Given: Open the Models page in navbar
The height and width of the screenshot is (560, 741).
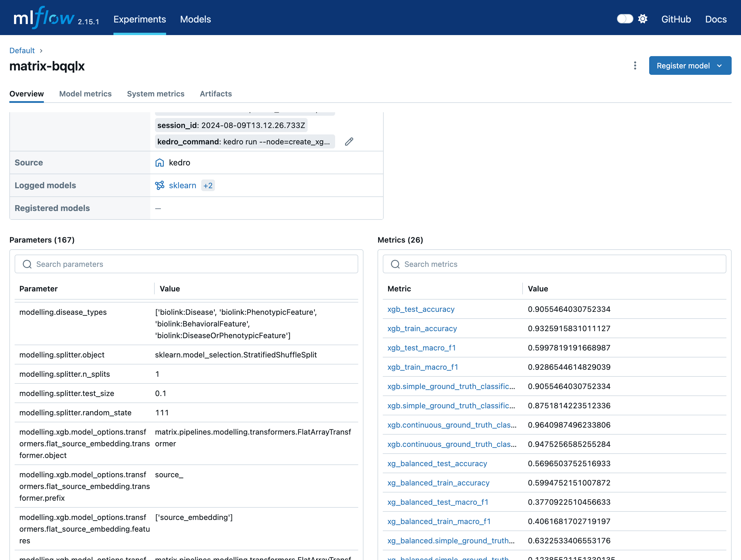Looking at the screenshot, I should pos(195,19).
